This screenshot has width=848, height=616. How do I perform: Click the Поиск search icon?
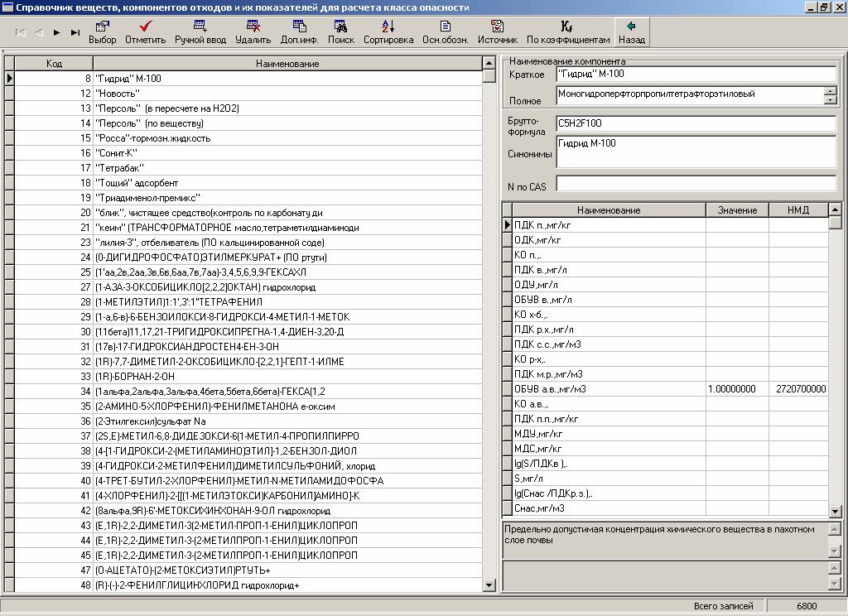[340, 27]
